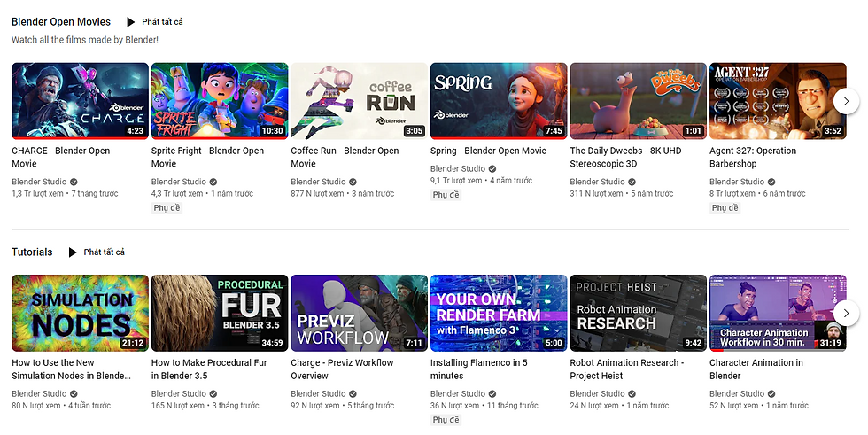Click title Character Animation in Blender

pos(756,369)
